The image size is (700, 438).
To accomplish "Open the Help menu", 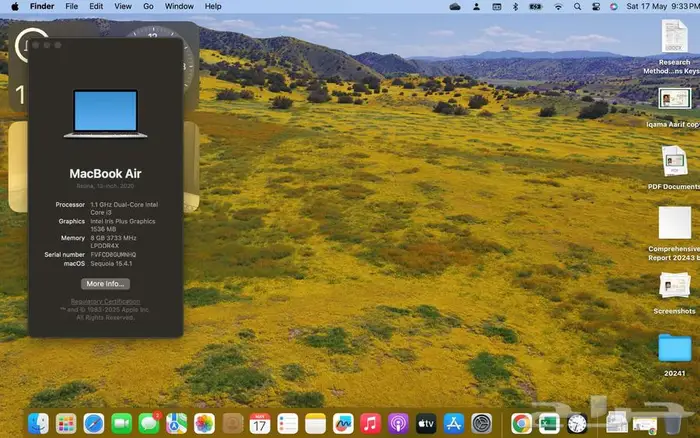I will click(x=213, y=6).
